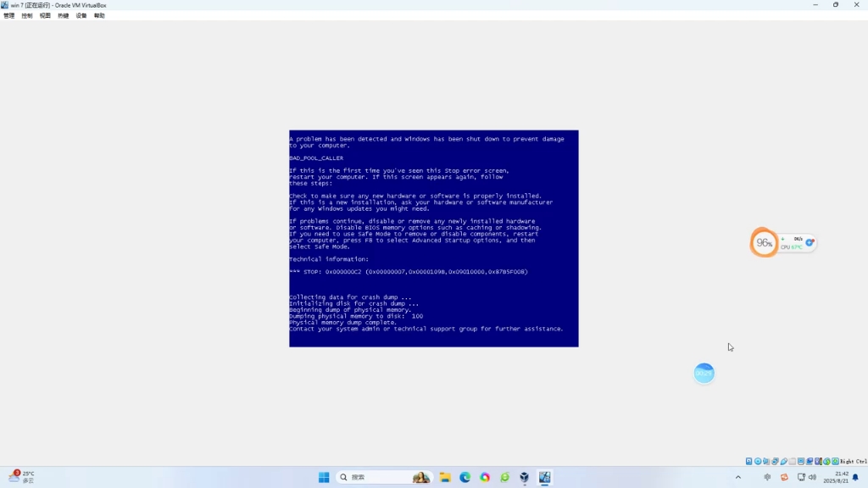The height and width of the screenshot is (488, 868).
Task: Open the network tray icon
Action: [x=801, y=477]
